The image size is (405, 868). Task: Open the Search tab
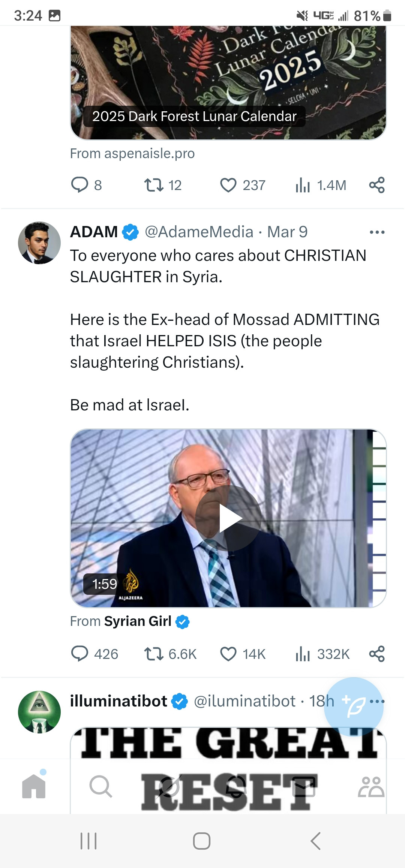[x=100, y=786]
